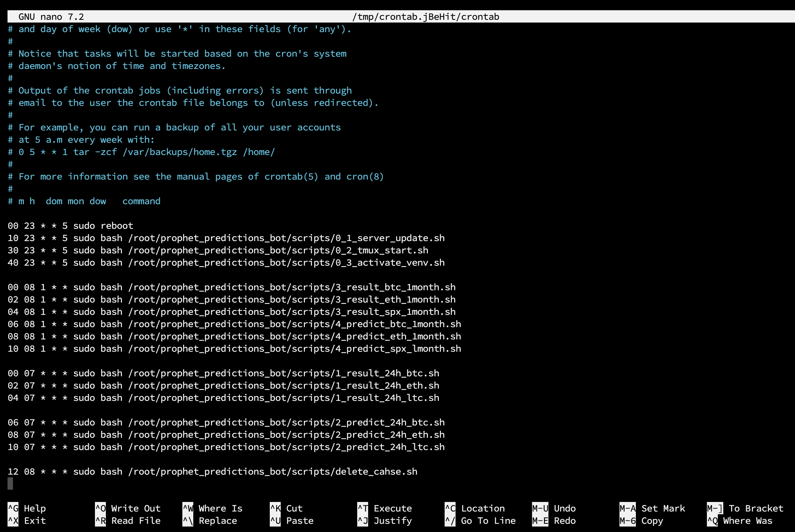This screenshot has width=795, height=532.
Task: Click the M-A Set Mark shortcut
Action: pyautogui.click(x=652, y=508)
